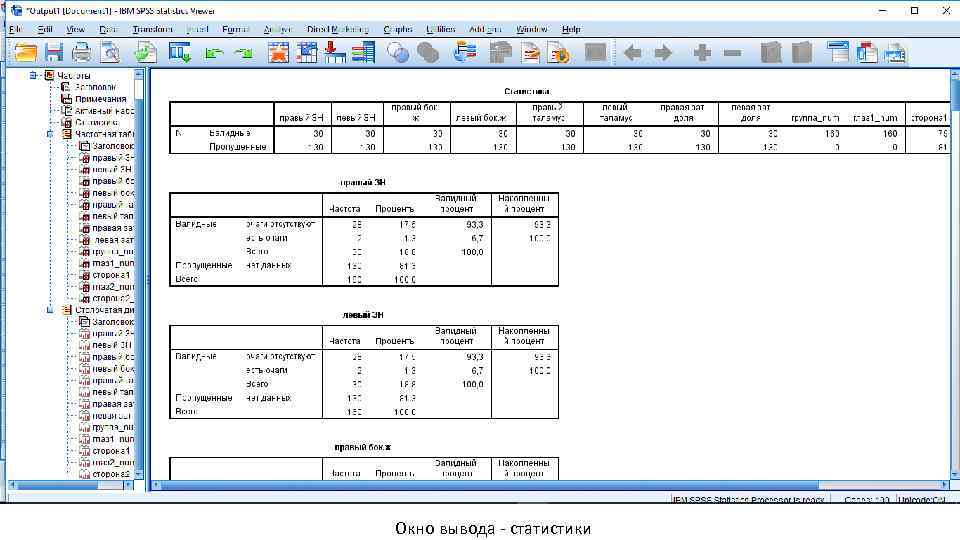Select mas1_num chart under Столбчатая диаграмма
960x540 pixels.
tap(112, 439)
